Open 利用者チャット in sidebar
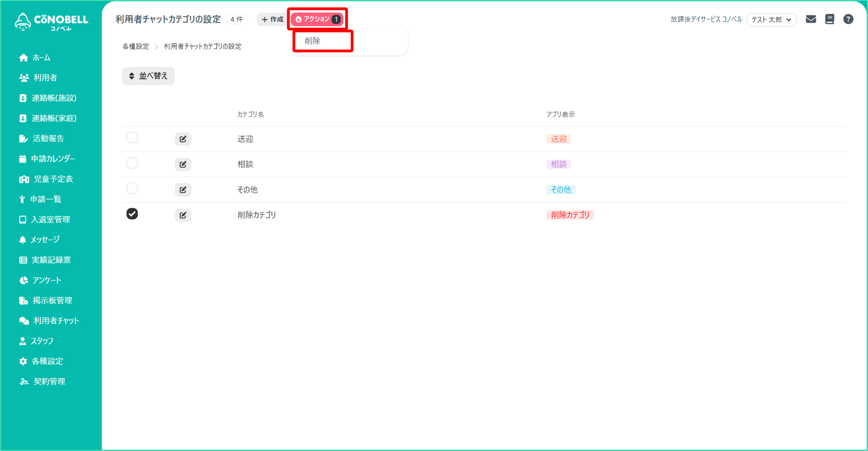 click(x=49, y=321)
